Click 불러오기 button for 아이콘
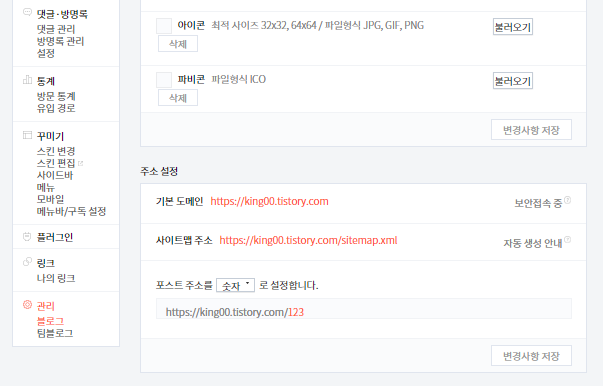Image resolution: width=603 pixels, height=386 pixels. 513,27
